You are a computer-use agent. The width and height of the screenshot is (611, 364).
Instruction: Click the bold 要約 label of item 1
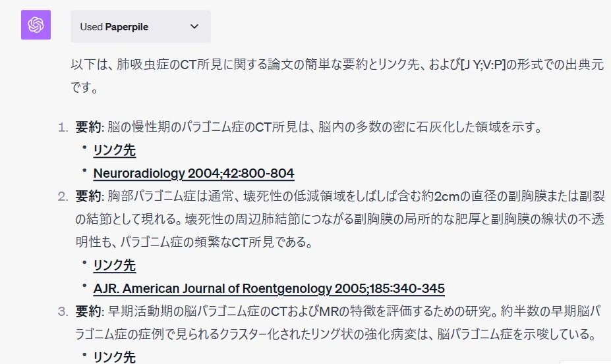pos(88,127)
